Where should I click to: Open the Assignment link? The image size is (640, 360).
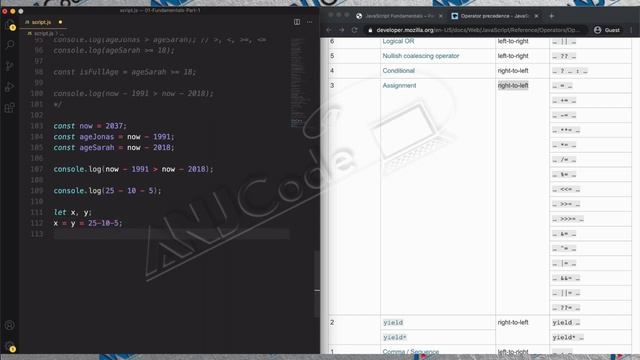399,85
